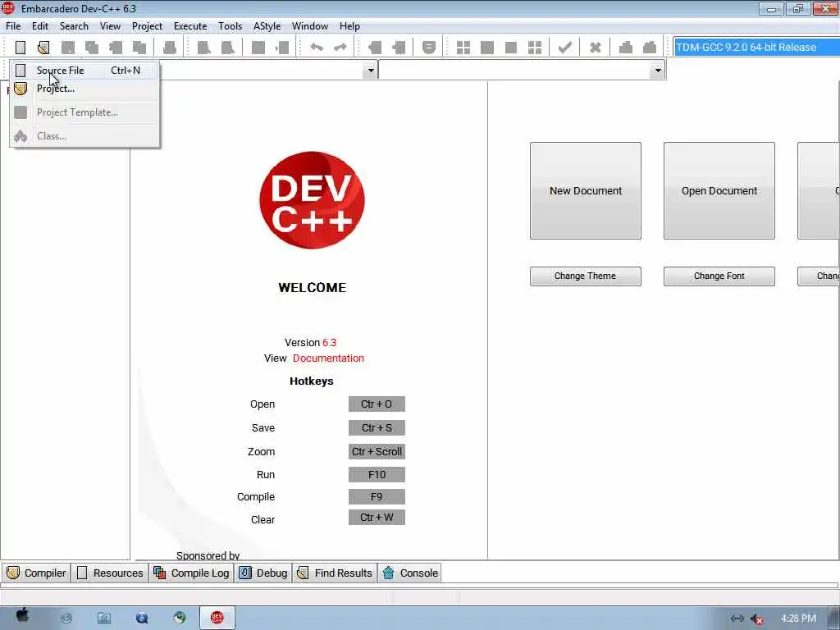This screenshot has height=630, width=840.
Task: Click the Change Font button
Action: tap(719, 276)
